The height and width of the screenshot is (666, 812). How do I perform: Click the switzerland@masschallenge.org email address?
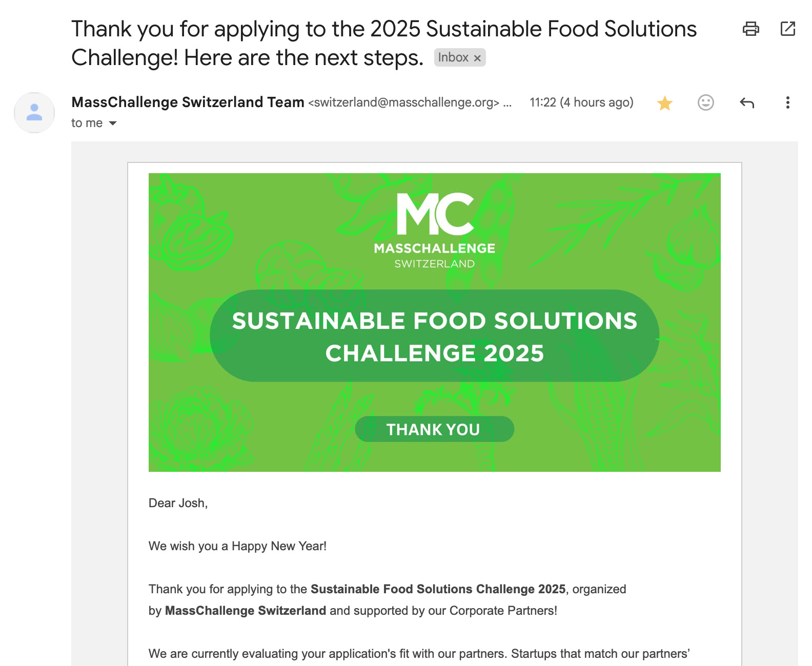click(403, 102)
